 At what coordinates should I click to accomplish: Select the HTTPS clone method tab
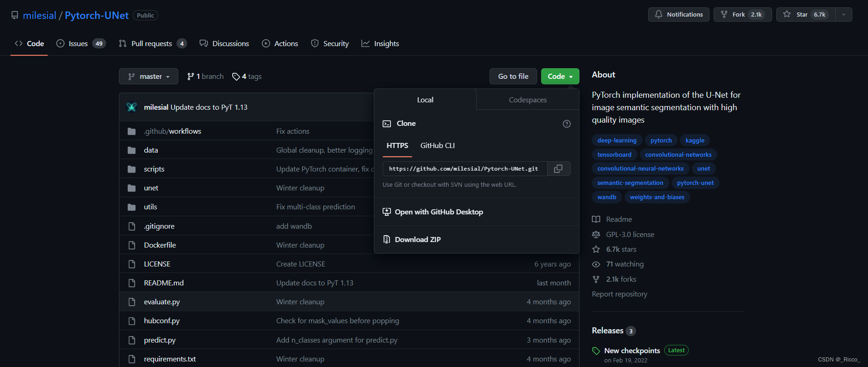coord(397,146)
